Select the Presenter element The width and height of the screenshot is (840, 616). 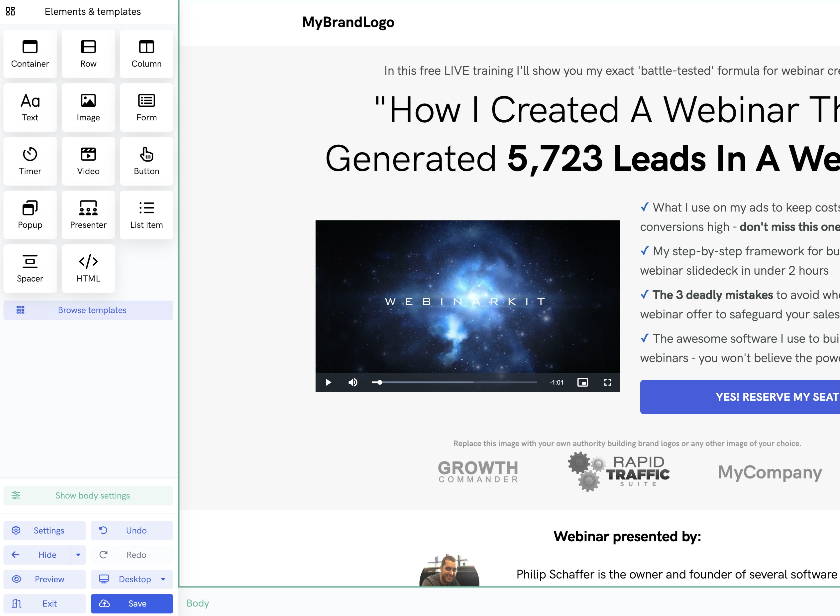coord(88,215)
